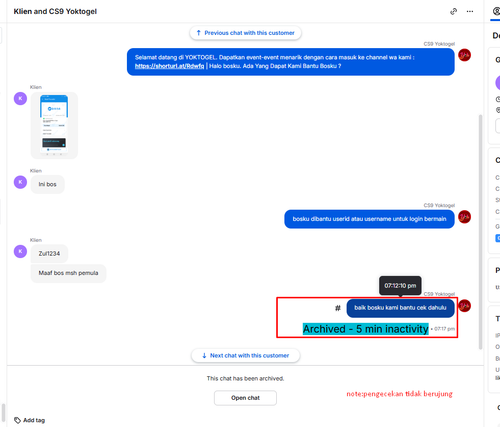
Task: Click the 'Archived - 5 min inactivity' status text
Action: (x=366, y=329)
